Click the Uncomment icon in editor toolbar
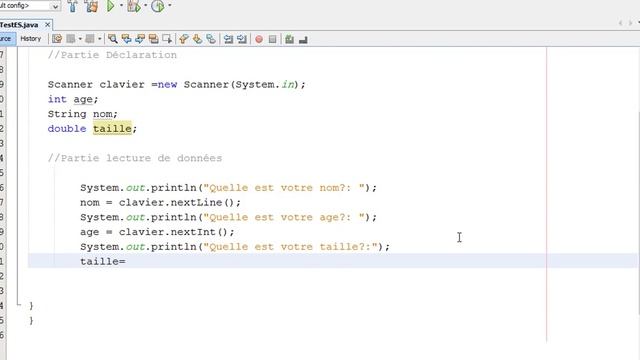This screenshot has height=360, width=640. 303,40
